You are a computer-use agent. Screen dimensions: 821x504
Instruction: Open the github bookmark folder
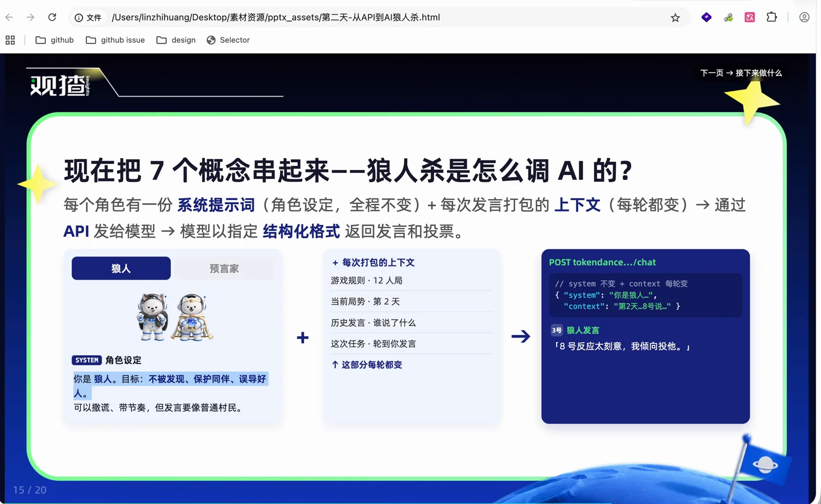(x=55, y=40)
